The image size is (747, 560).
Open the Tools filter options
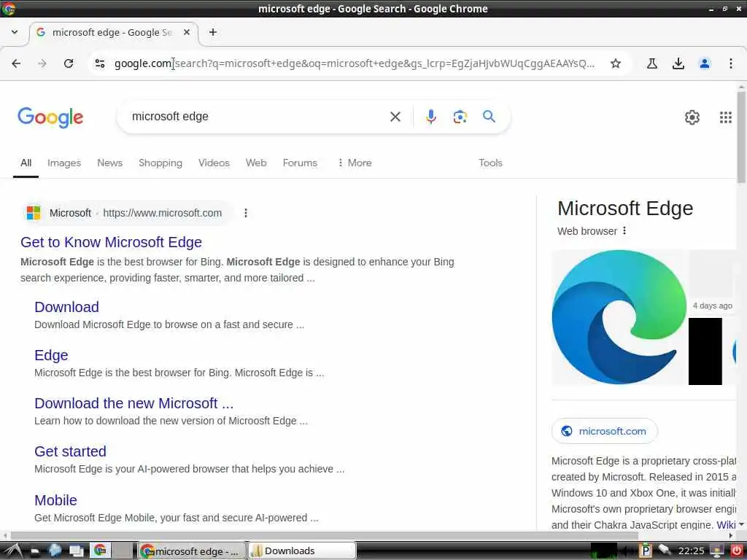click(x=490, y=163)
